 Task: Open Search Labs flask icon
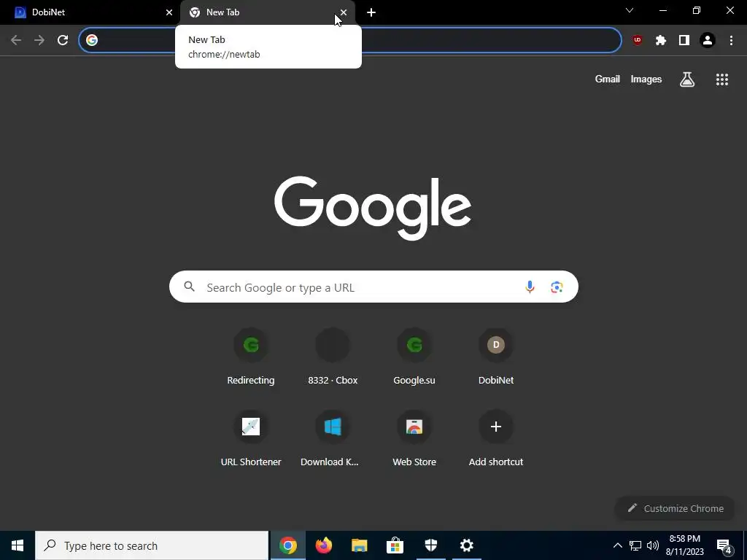687,79
